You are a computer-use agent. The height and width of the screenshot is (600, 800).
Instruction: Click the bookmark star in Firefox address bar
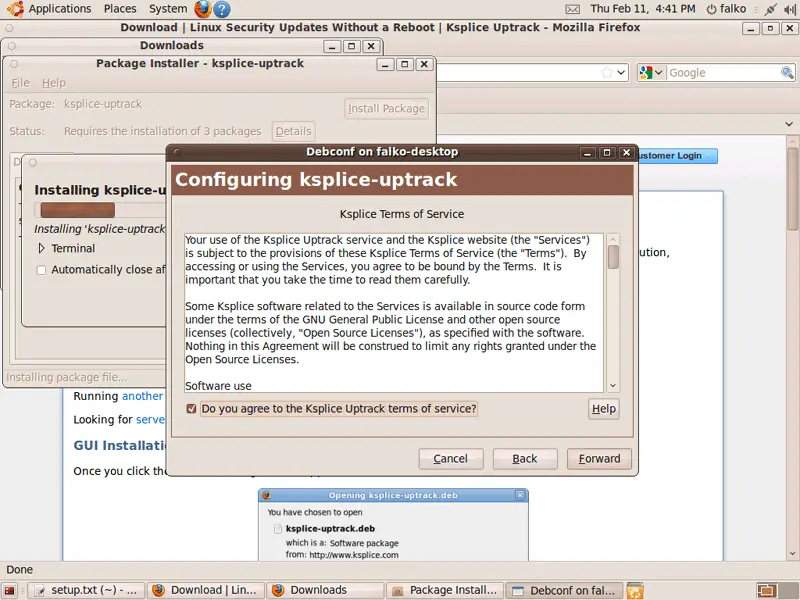pyautogui.click(x=606, y=72)
